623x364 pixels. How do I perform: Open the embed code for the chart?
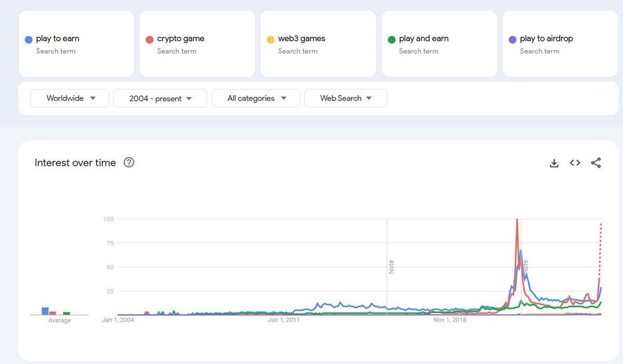(x=575, y=162)
